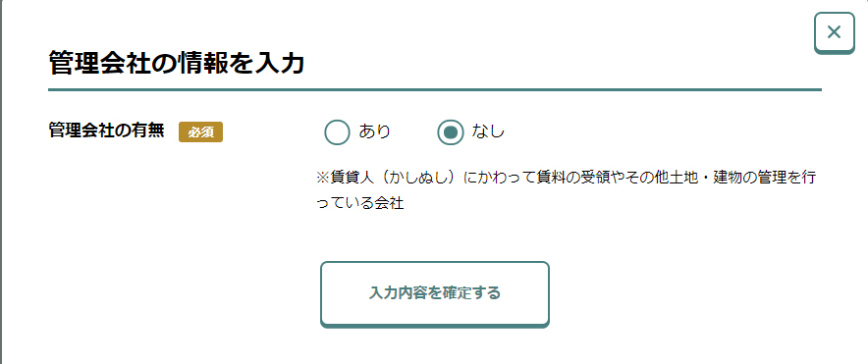
Task: Confirm with 入力内容を確定する button
Action: (435, 293)
